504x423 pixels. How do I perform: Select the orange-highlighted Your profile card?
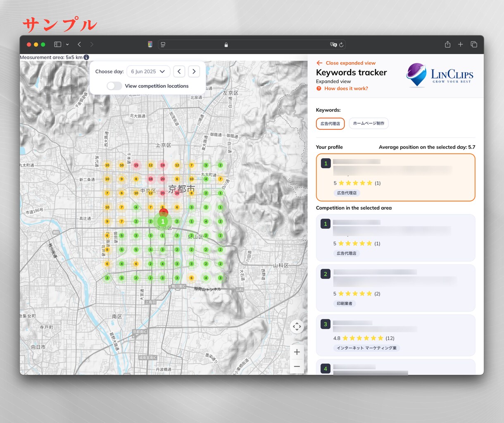[x=395, y=177]
